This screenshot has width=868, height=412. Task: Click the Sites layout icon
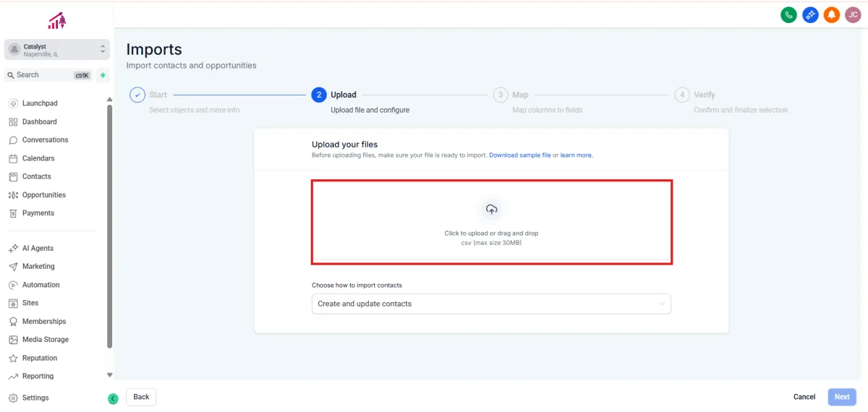tap(13, 303)
